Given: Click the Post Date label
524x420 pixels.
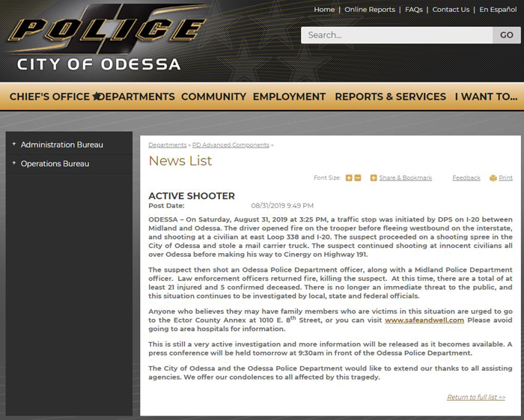Looking at the screenshot, I should [166, 205].
